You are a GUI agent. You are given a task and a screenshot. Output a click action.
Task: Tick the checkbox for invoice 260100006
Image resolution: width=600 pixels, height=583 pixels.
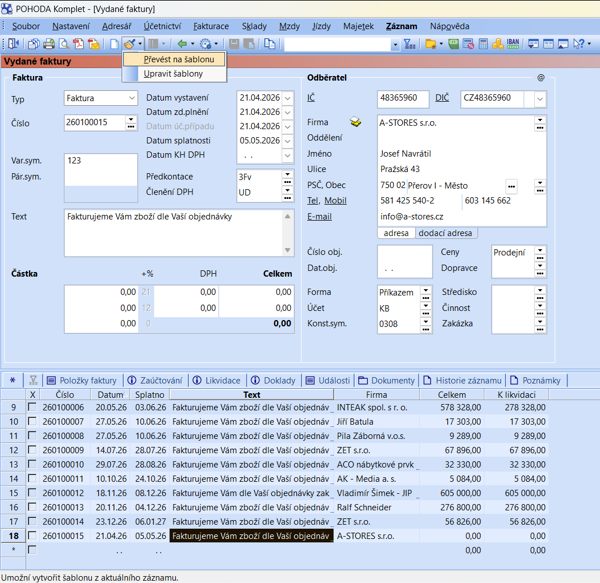[x=32, y=408]
